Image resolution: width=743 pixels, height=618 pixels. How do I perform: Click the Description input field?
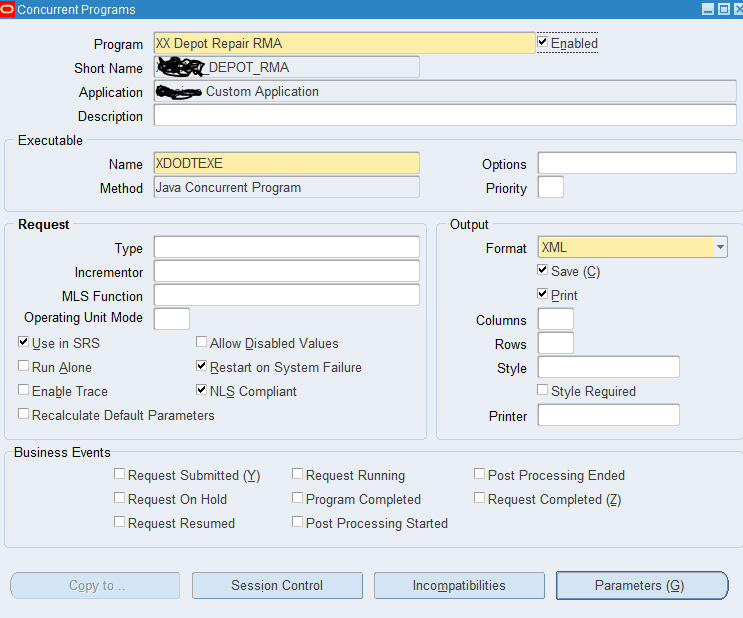tap(445, 115)
